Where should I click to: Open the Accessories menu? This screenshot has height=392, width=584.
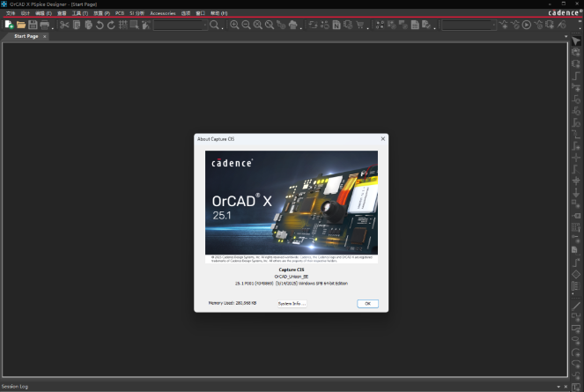coord(163,14)
